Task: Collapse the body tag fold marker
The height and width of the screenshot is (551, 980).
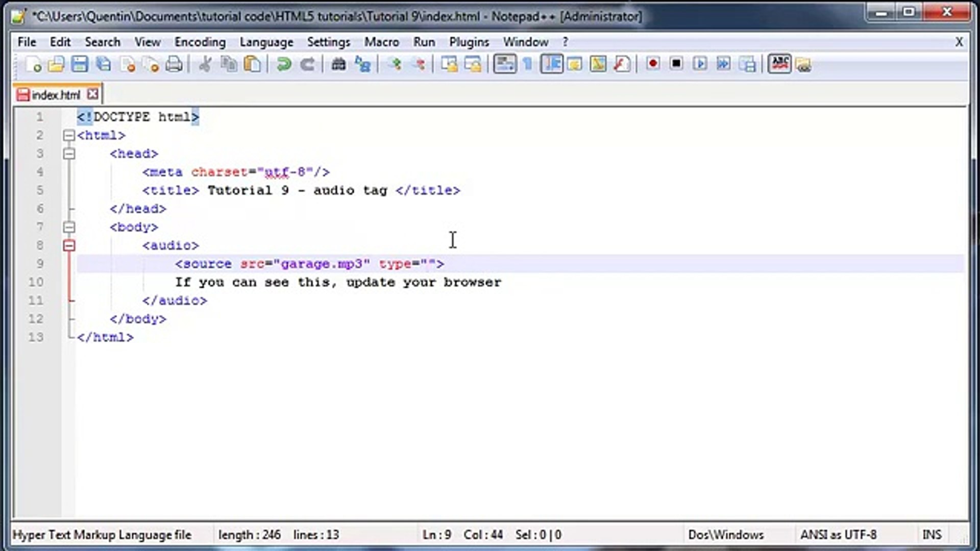Action: point(69,228)
